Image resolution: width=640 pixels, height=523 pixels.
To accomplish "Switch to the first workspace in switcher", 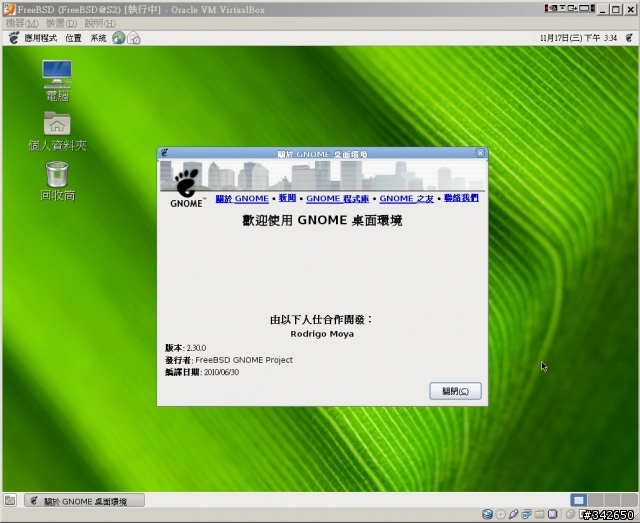I will click(578, 500).
